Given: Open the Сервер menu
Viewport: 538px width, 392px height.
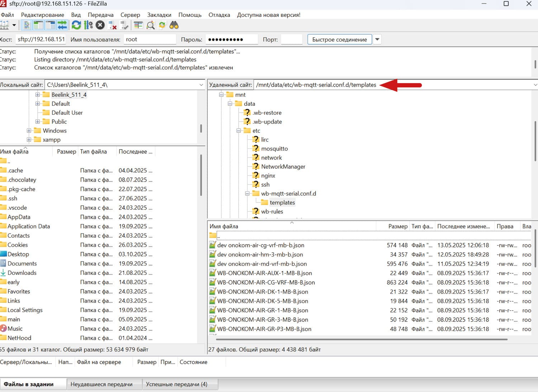Looking at the screenshot, I should point(130,15).
